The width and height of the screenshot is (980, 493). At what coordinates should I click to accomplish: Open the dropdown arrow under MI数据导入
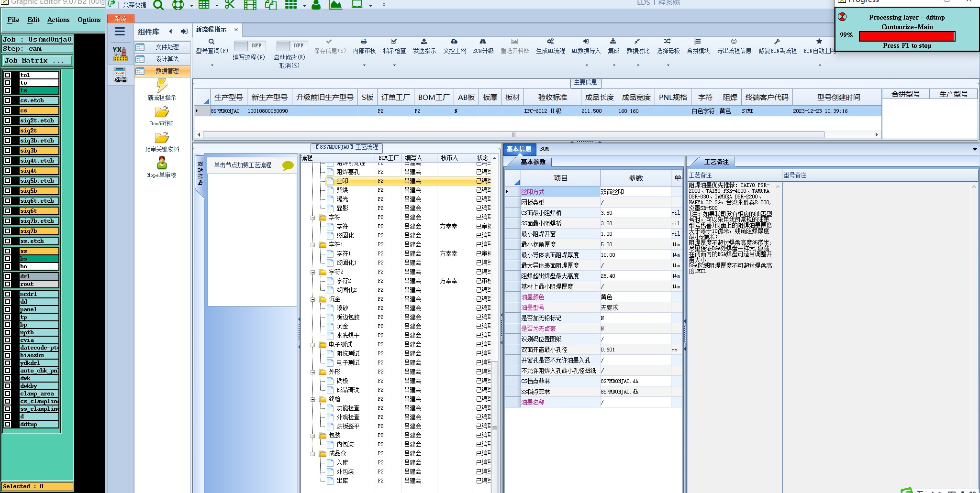(x=586, y=66)
